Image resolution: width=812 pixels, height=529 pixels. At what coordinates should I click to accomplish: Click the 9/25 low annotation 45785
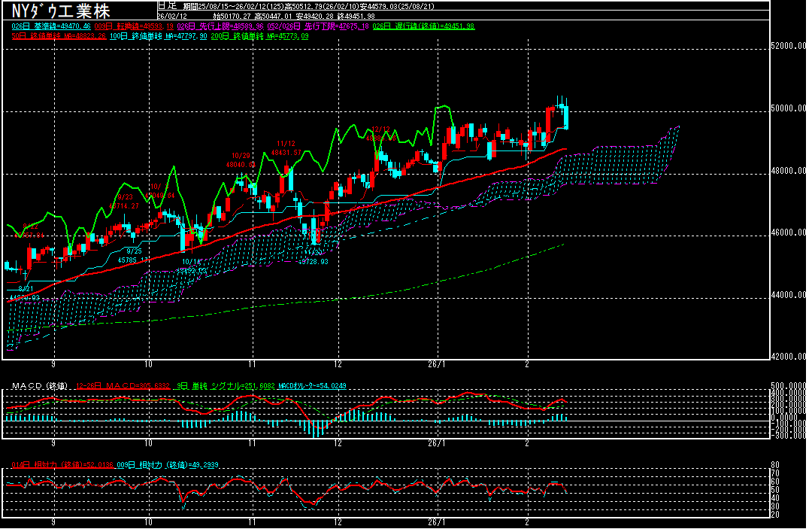(x=134, y=260)
